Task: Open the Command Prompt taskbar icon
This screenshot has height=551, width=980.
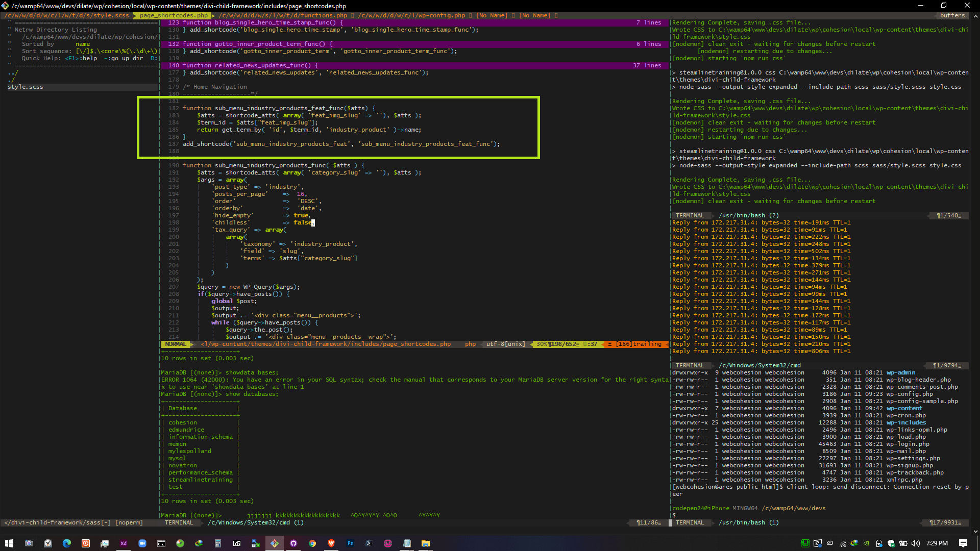Action: [x=161, y=543]
